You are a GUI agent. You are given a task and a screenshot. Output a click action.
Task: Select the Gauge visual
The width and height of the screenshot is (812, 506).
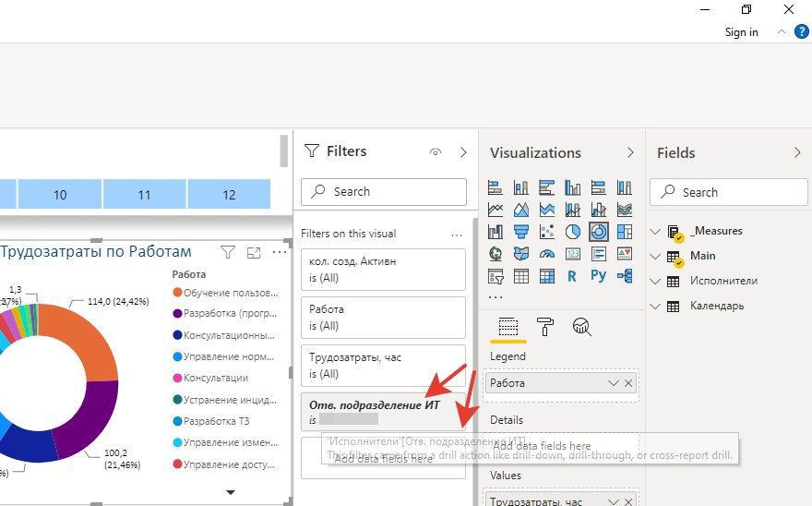point(547,254)
